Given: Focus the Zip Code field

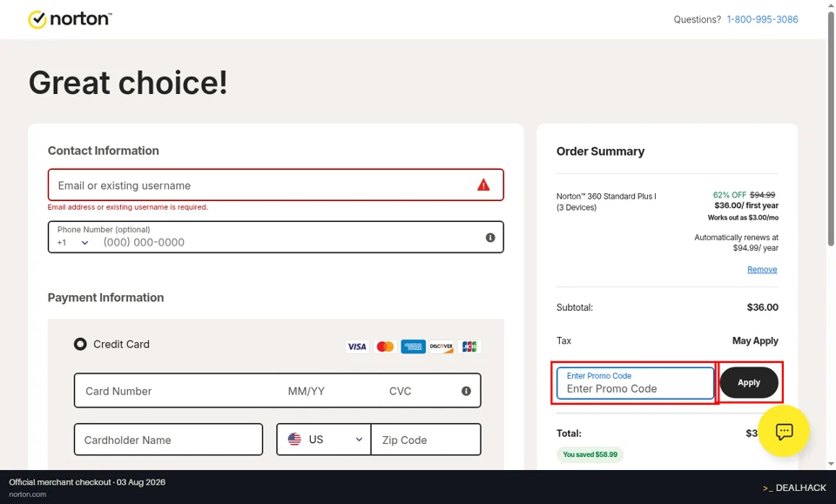Looking at the screenshot, I should [426, 440].
